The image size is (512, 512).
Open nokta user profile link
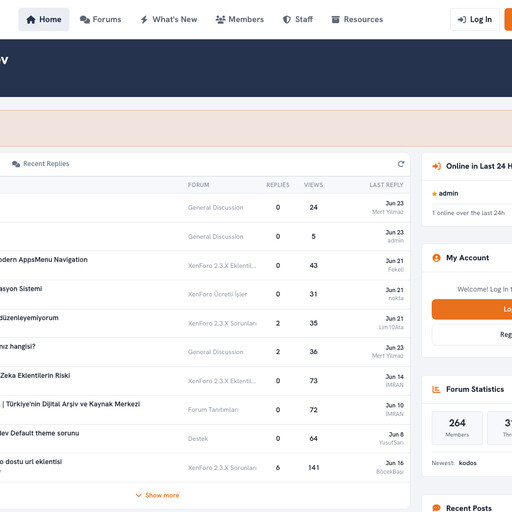pyautogui.click(x=396, y=298)
